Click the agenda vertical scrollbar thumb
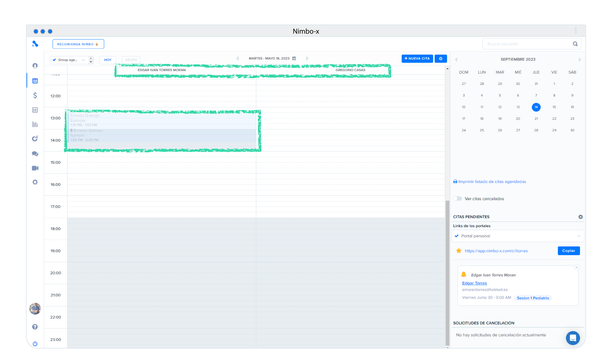 (447, 273)
